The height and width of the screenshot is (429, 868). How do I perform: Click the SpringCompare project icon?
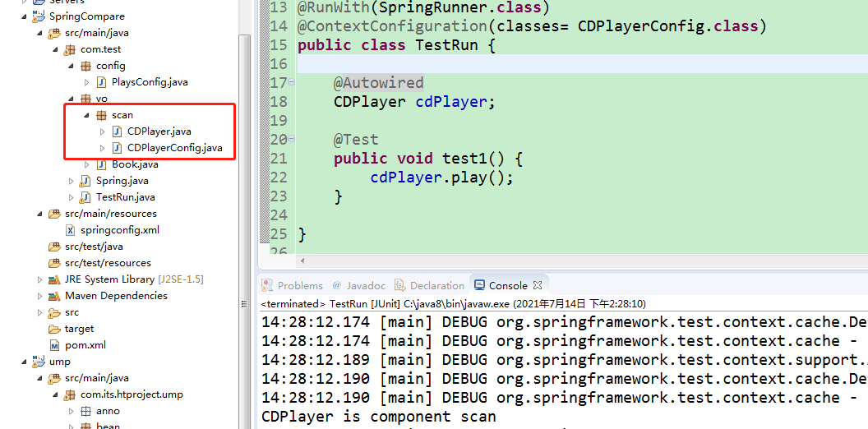coord(39,16)
